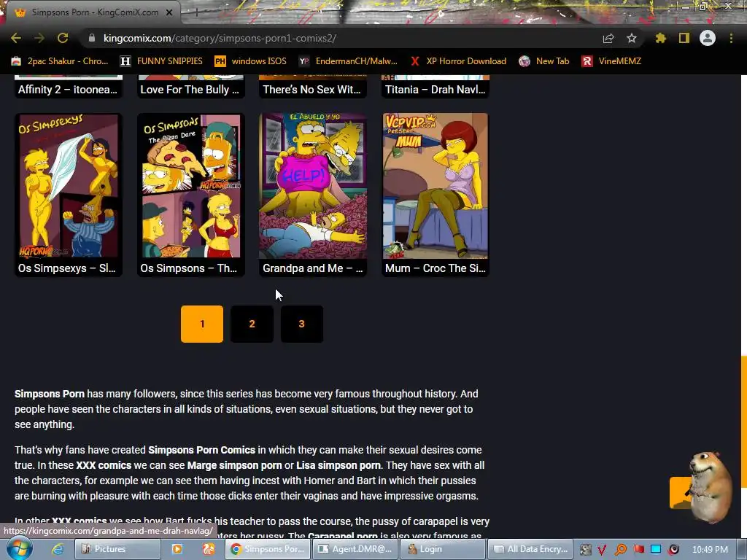Open the Windows Start menu
This screenshot has height=560, width=747.
(18, 548)
